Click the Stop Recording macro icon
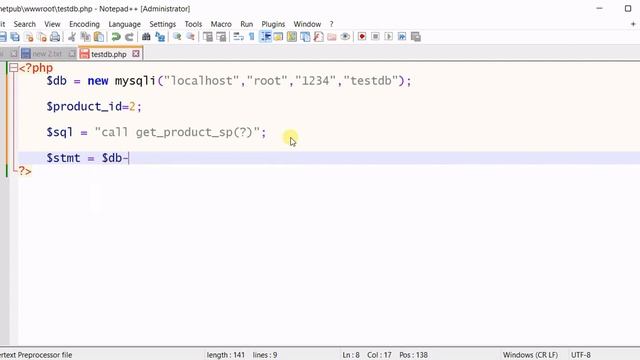Screen dimensions: 640x360 coord(376,37)
